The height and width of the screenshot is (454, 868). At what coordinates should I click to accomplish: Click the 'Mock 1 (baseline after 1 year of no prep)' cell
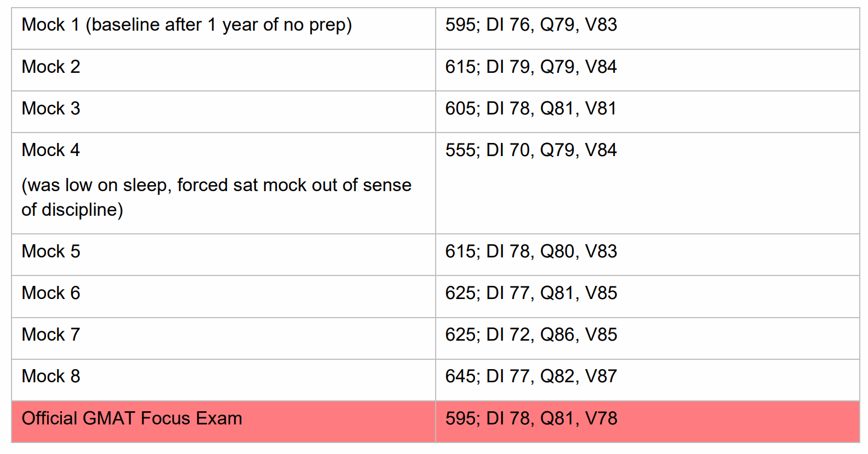point(186,25)
